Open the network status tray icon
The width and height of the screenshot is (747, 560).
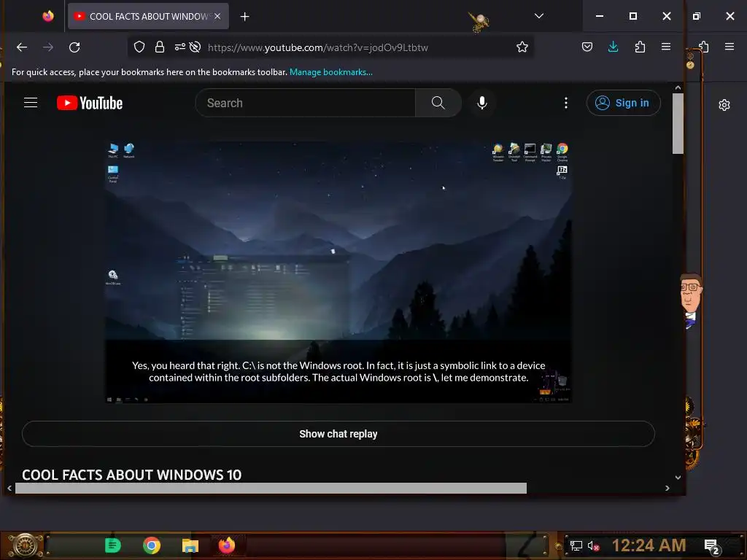click(x=576, y=545)
